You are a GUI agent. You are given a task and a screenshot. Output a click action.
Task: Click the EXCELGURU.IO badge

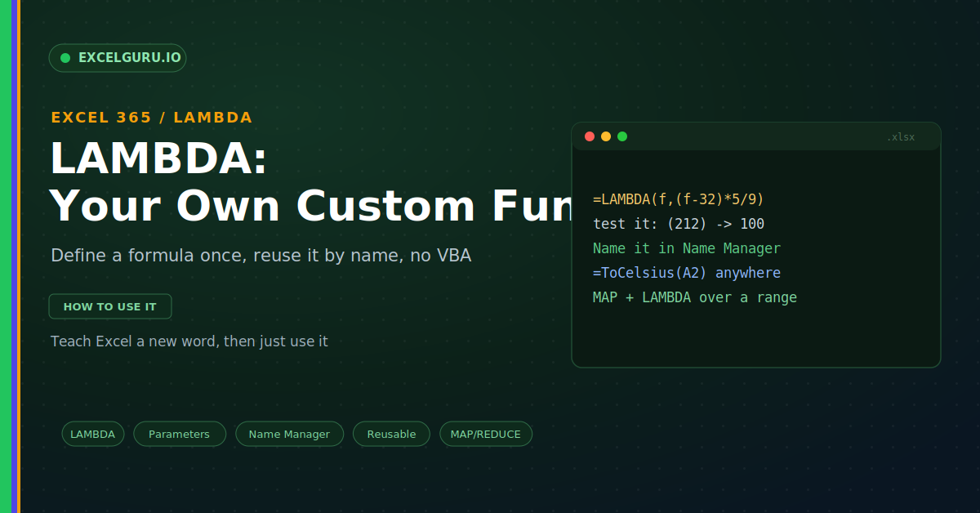(x=118, y=58)
